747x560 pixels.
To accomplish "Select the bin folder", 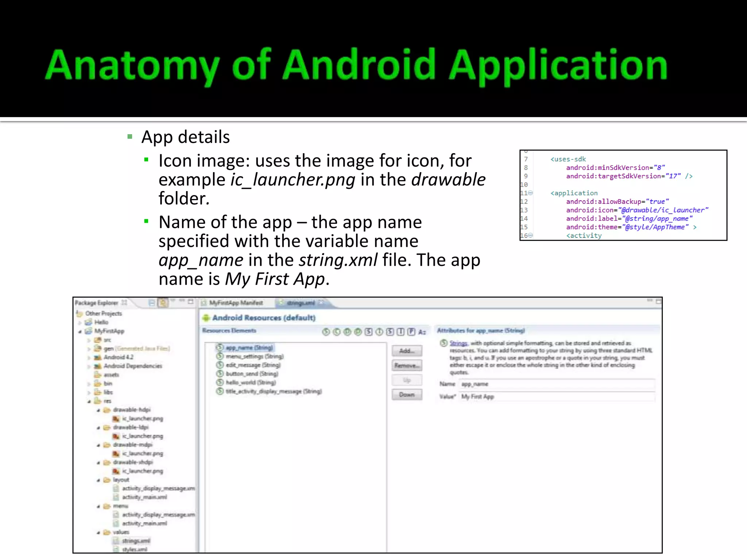I will click(108, 384).
